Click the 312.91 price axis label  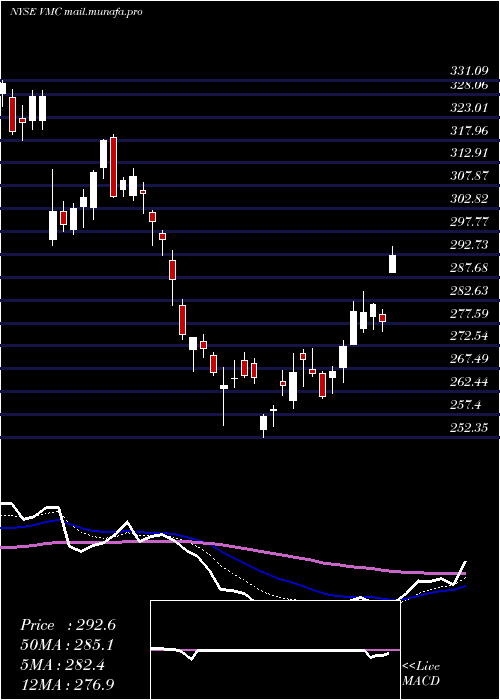click(469, 154)
